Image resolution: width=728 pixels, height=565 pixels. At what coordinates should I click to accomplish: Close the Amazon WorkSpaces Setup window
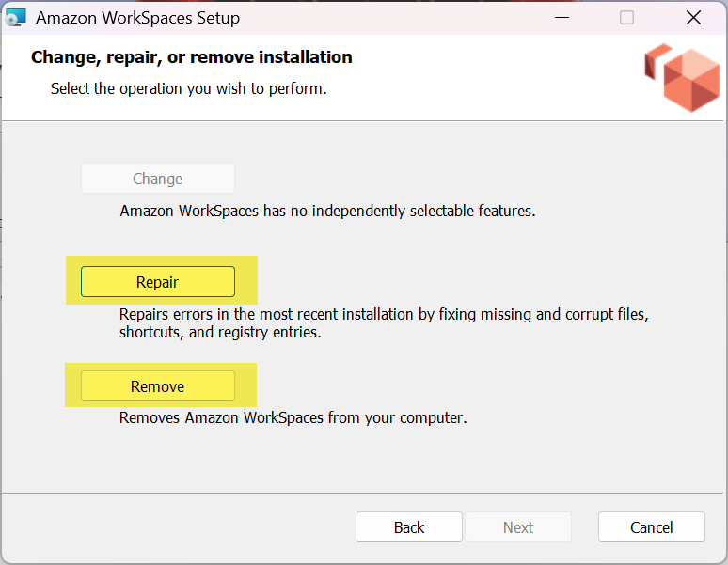(693, 17)
